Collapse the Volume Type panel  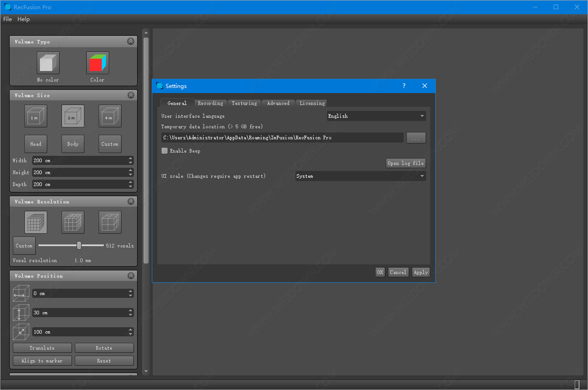click(131, 41)
